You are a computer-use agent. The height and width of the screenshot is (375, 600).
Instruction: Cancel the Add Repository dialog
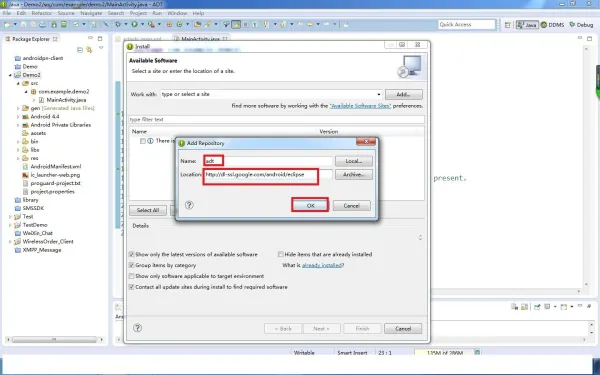tap(352, 205)
